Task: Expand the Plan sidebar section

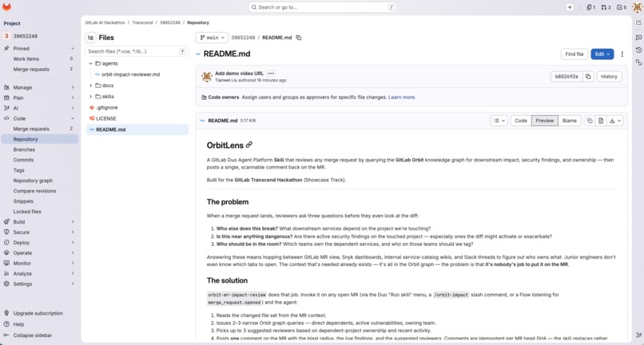Action: tap(39, 97)
